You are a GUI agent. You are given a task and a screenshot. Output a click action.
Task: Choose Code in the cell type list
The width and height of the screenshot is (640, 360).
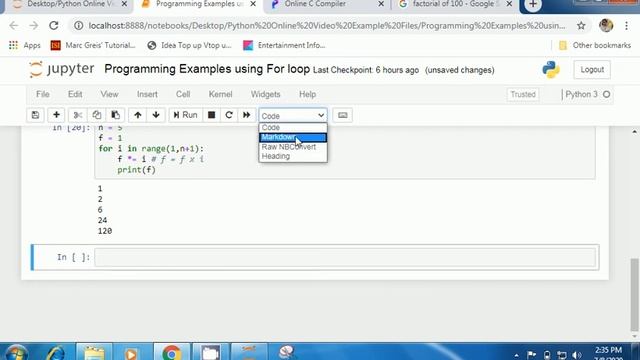[x=293, y=127]
